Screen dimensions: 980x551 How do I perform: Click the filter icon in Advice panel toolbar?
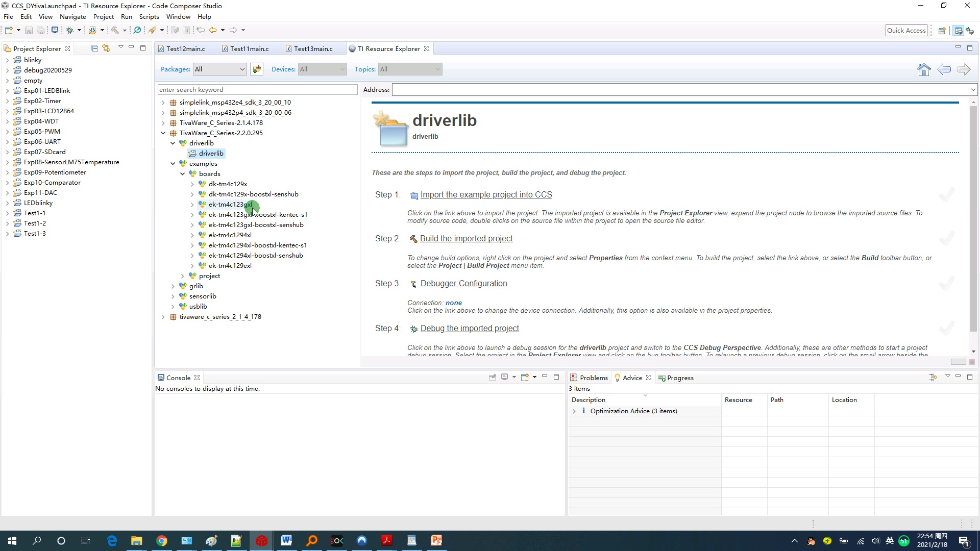coord(933,377)
